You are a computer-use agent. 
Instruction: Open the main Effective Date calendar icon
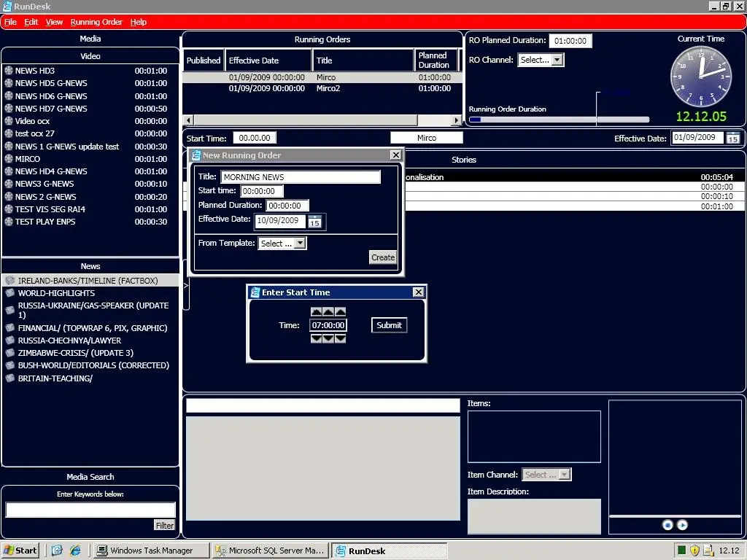(732, 138)
